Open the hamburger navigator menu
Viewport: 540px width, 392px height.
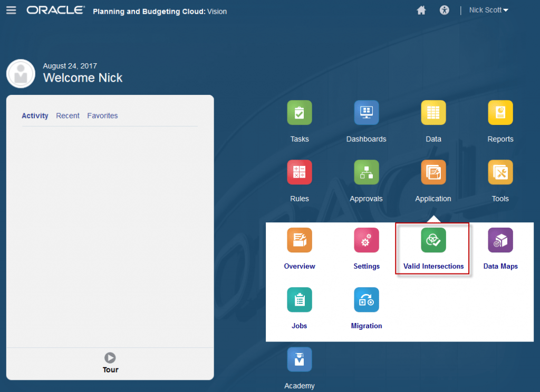11,11
